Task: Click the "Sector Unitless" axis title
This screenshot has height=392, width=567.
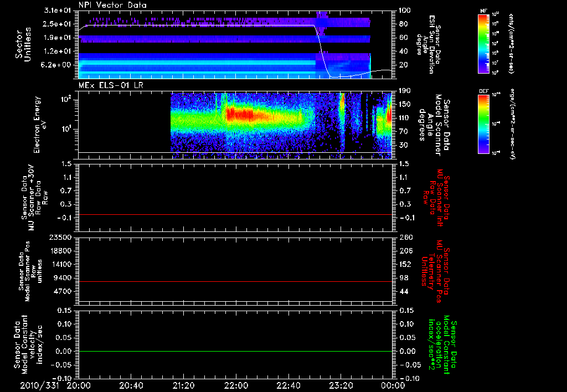Action: tap(23, 44)
